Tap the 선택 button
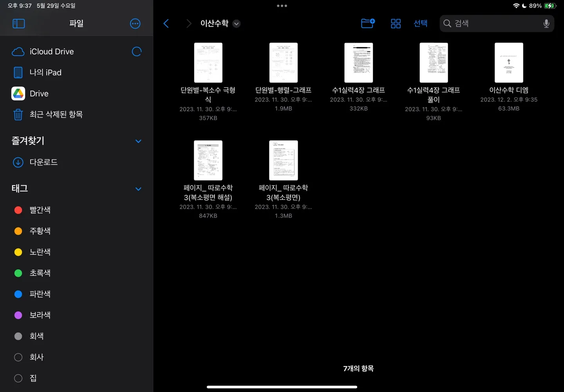 [420, 23]
